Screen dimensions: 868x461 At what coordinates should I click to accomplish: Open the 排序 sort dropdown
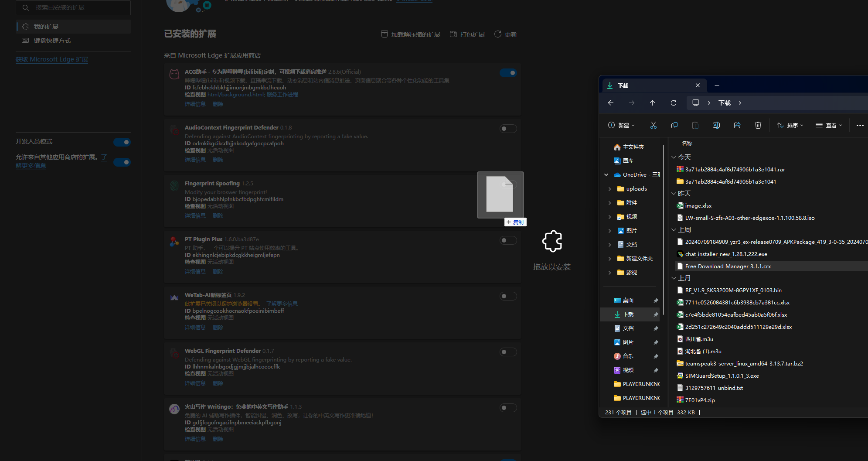point(790,125)
